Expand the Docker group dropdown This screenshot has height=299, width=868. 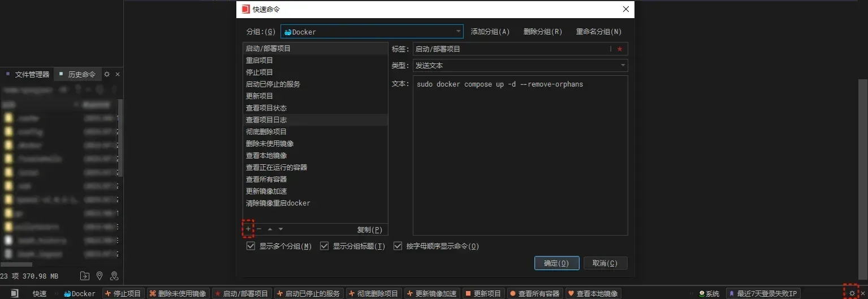458,32
